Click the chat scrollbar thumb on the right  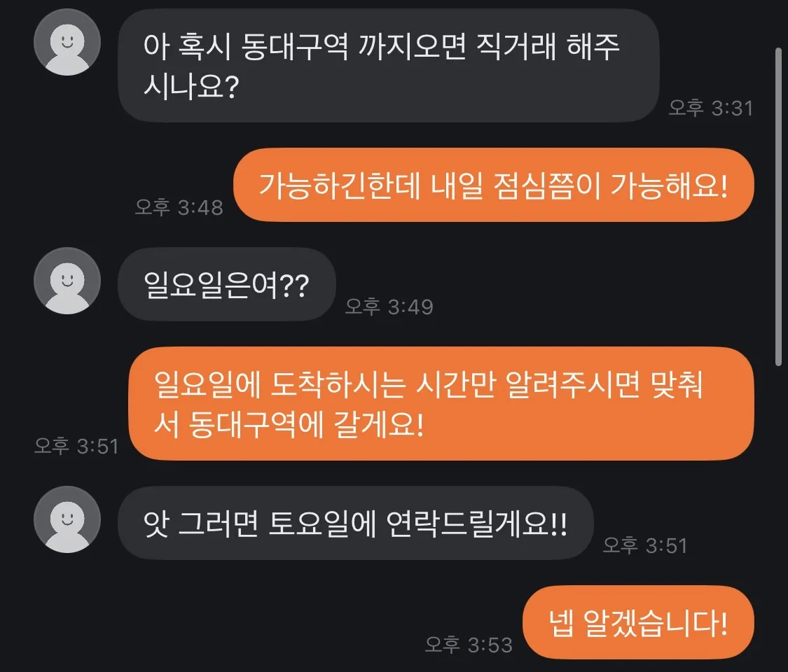pyautogui.click(x=779, y=206)
